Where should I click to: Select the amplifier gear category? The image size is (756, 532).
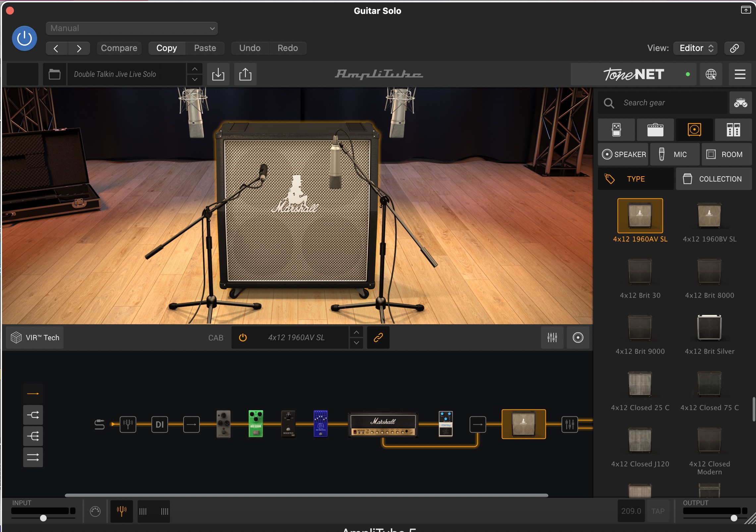click(x=655, y=130)
